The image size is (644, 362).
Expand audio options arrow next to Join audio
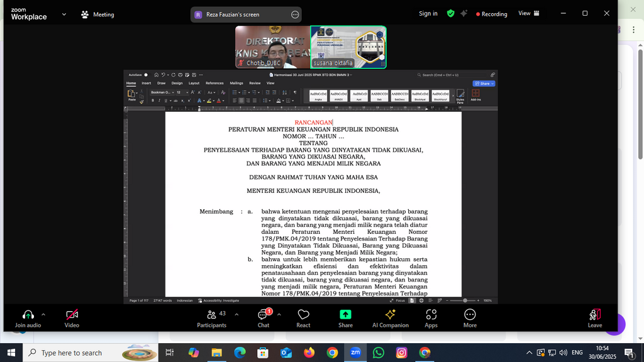43,315
